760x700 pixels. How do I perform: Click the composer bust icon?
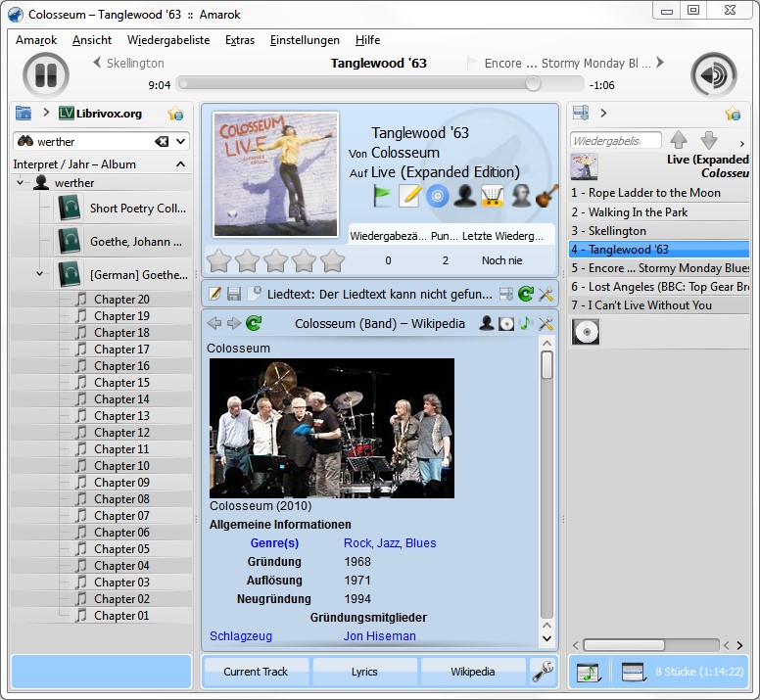pyautogui.click(x=521, y=196)
